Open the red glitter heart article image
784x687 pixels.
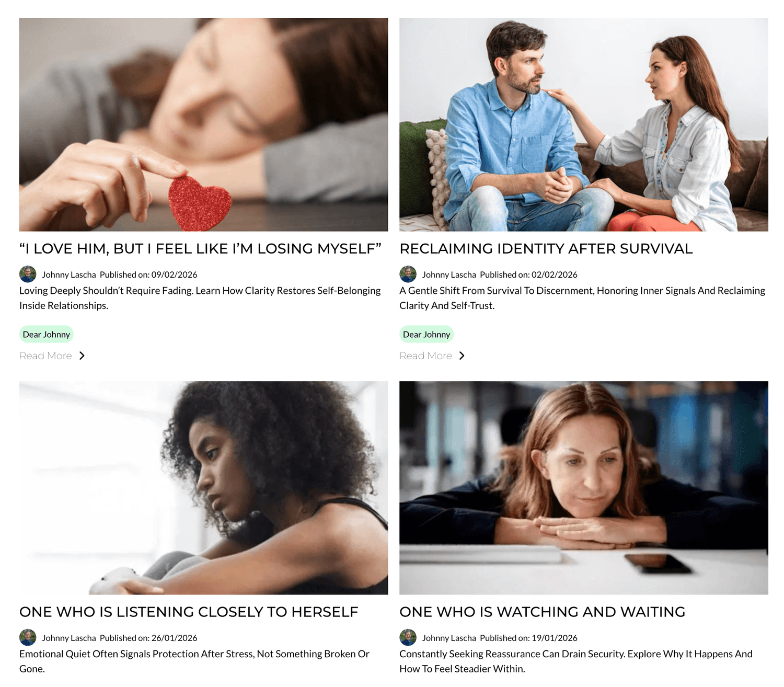tap(203, 124)
